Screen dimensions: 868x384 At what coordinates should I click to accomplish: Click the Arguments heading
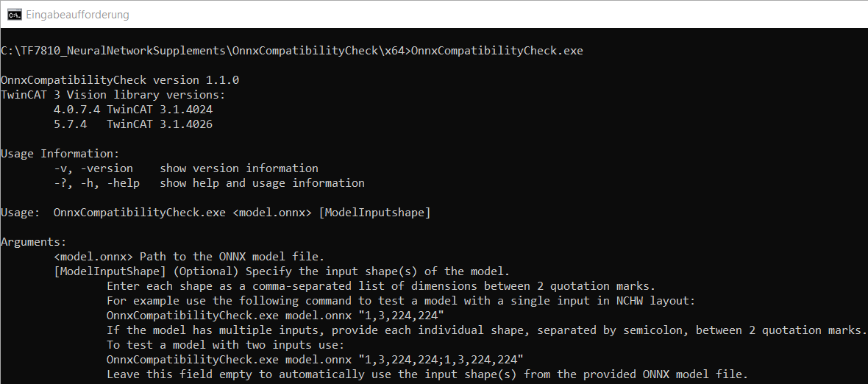tap(34, 242)
